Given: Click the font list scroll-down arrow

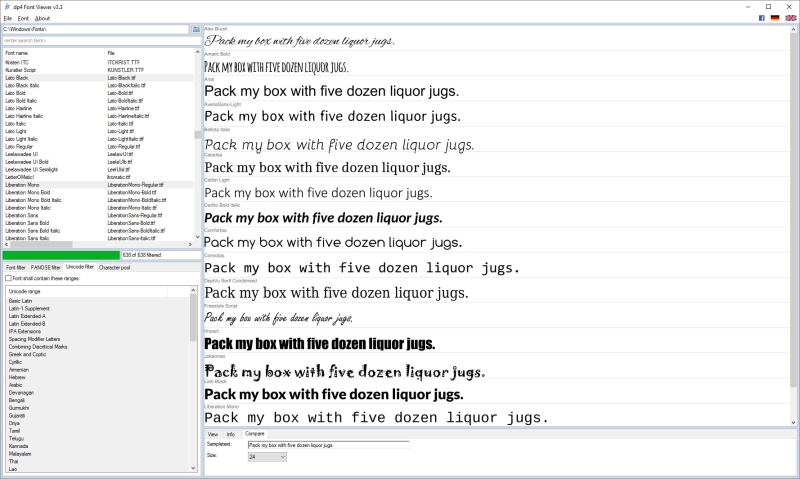Looking at the screenshot, I should [197, 237].
